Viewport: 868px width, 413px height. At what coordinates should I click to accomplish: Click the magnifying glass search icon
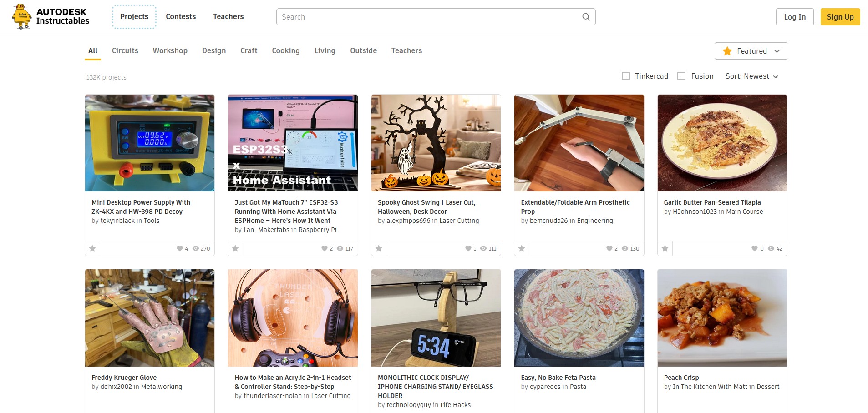tap(586, 17)
